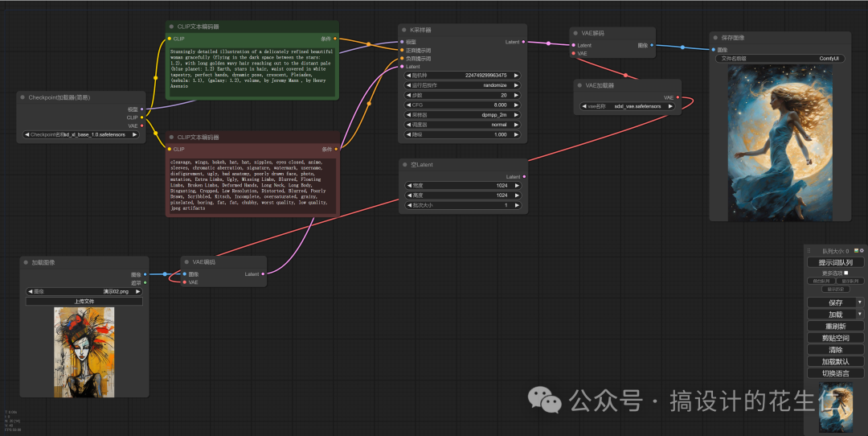Collapse the VAE编码 node via title dot

click(x=186, y=262)
